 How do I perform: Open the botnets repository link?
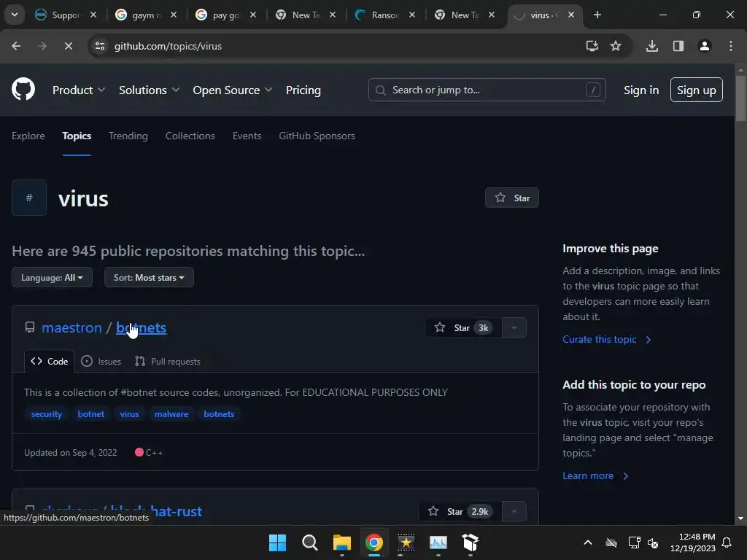(x=141, y=327)
